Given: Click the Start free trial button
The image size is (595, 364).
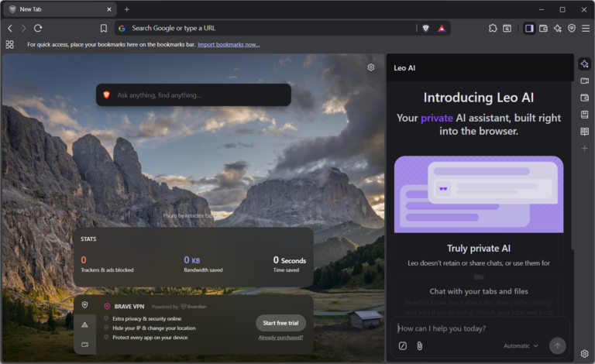Looking at the screenshot, I should [280, 323].
